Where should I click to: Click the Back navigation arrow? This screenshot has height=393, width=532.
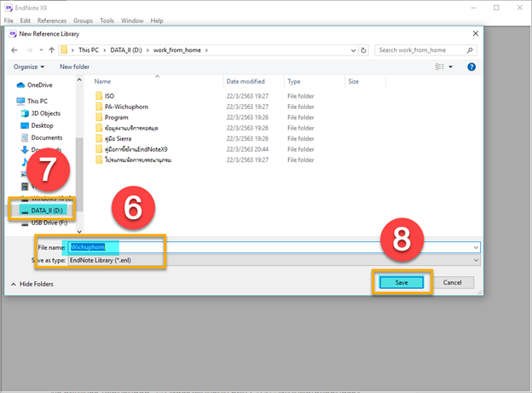click(15, 49)
